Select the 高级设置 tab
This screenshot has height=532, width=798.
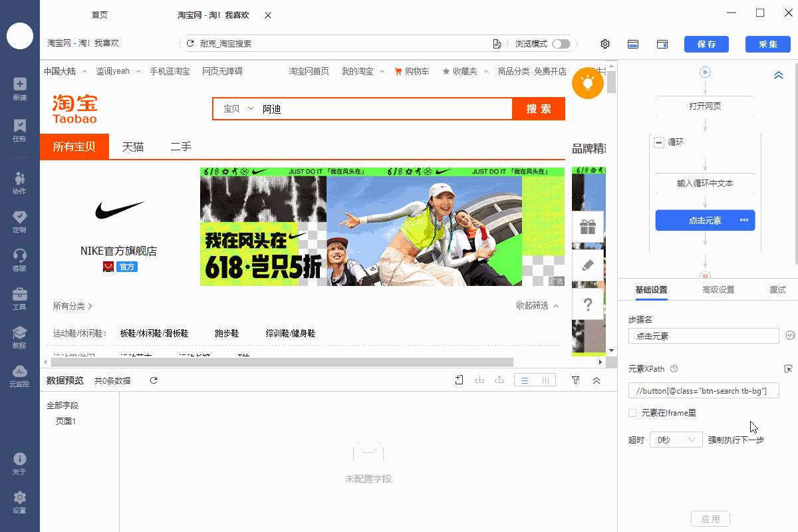pyautogui.click(x=718, y=289)
